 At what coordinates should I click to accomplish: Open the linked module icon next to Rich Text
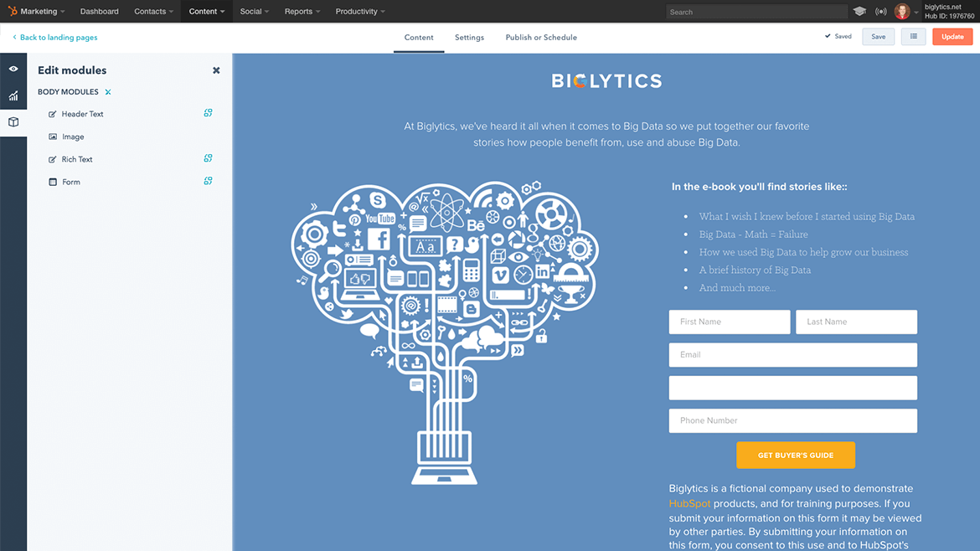tap(207, 158)
